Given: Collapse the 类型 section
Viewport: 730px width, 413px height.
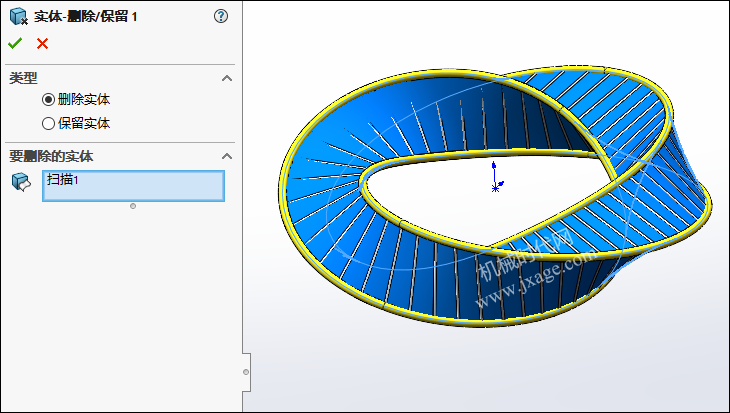Looking at the screenshot, I should coord(227,78).
